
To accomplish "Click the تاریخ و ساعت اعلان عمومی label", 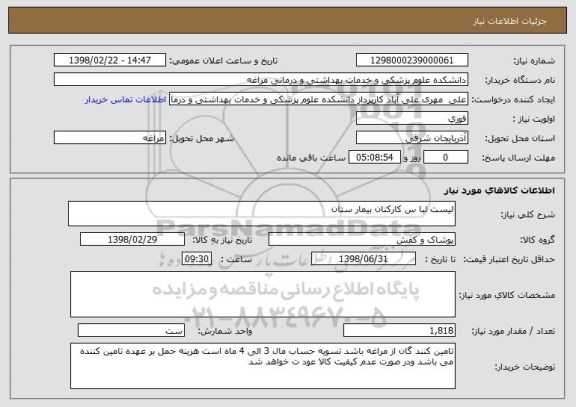I will click(x=223, y=61).
